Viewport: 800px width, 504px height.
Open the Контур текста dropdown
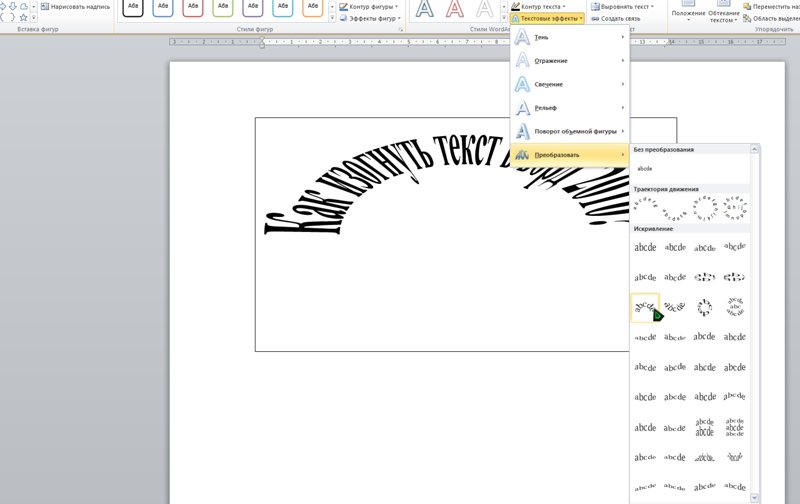[540, 6]
